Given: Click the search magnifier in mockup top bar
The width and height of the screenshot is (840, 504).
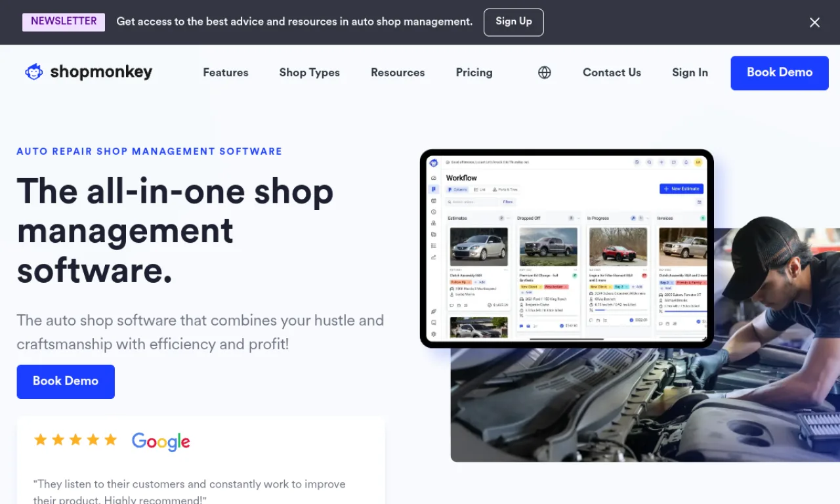Looking at the screenshot, I should [650, 162].
